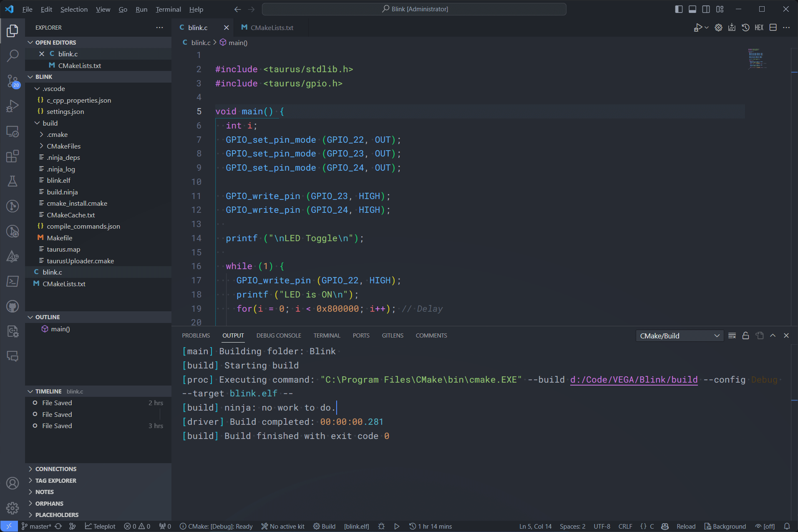This screenshot has height=532, width=798.
Task: Click the code minimap preview
Action: pyautogui.click(x=758, y=58)
